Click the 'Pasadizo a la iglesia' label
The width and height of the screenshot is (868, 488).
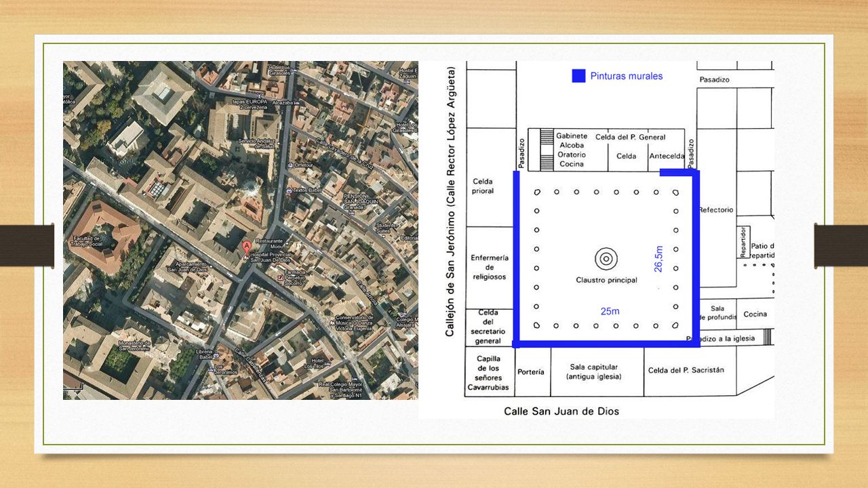(721, 338)
